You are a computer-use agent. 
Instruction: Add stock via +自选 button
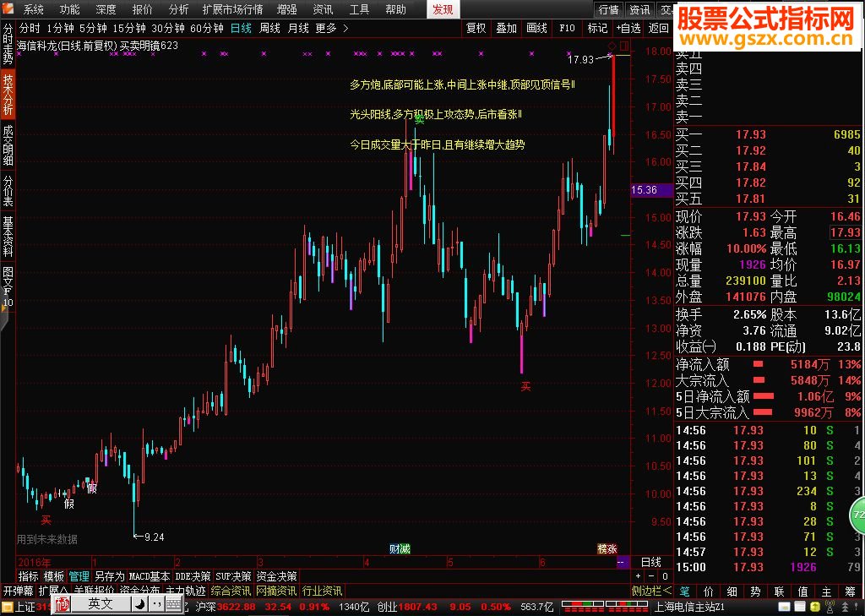[628, 28]
